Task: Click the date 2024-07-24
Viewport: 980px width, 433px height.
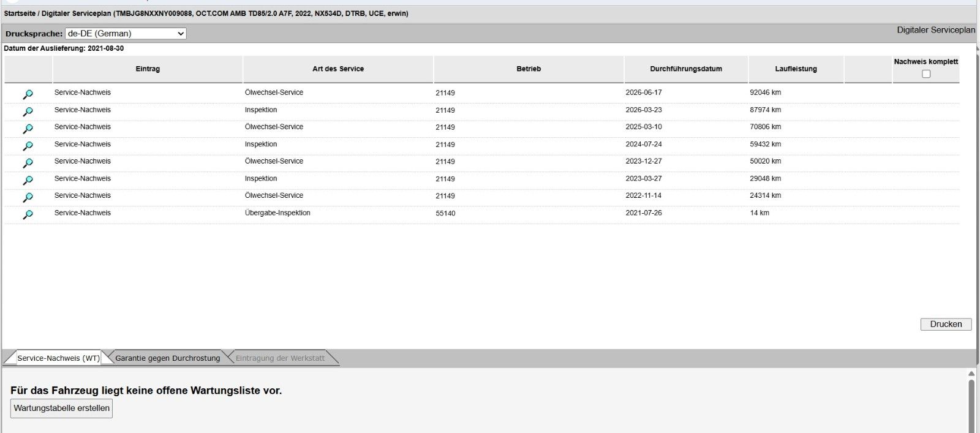Action: 644,144
